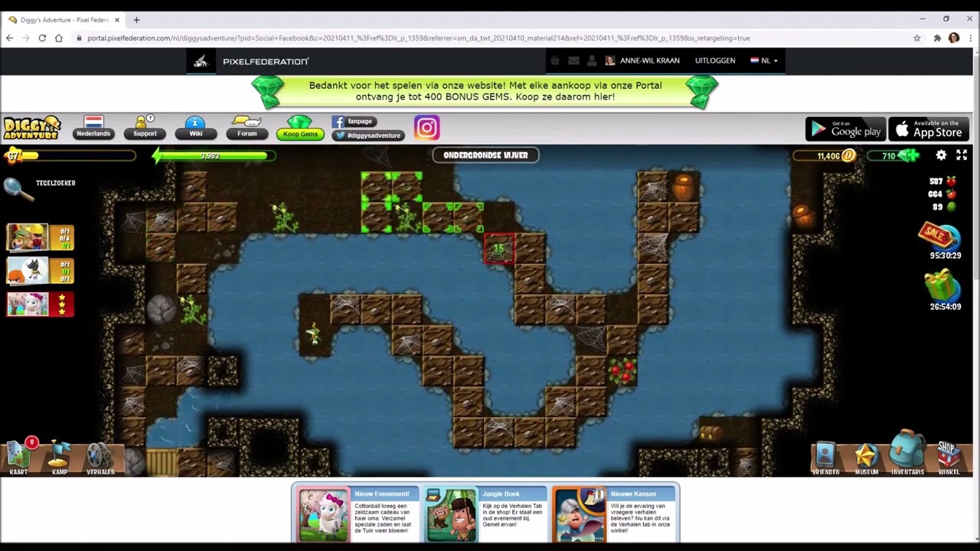Screen dimensions: 980x551
Task: Click the grey boulder in left tunnel
Action: click(161, 309)
